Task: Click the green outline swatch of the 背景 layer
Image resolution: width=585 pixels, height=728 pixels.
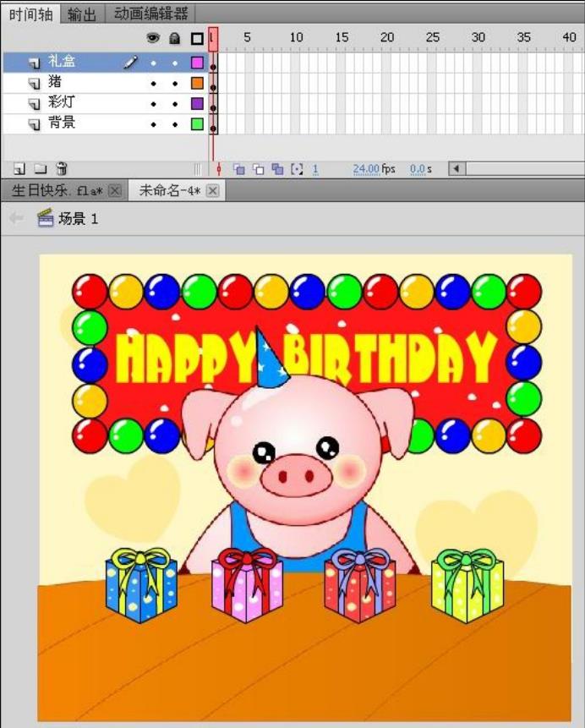Action: point(197,124)
